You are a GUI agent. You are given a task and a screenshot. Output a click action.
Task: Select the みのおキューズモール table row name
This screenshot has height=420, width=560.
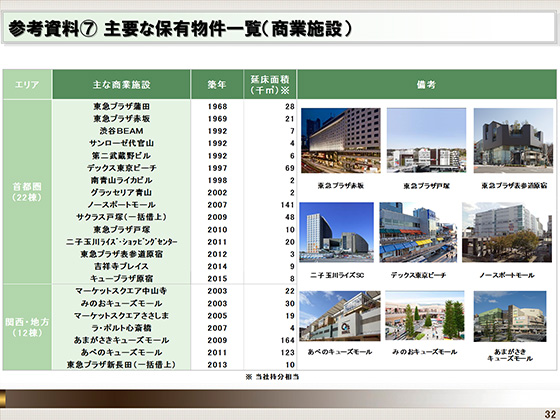(x=121, y=304)
